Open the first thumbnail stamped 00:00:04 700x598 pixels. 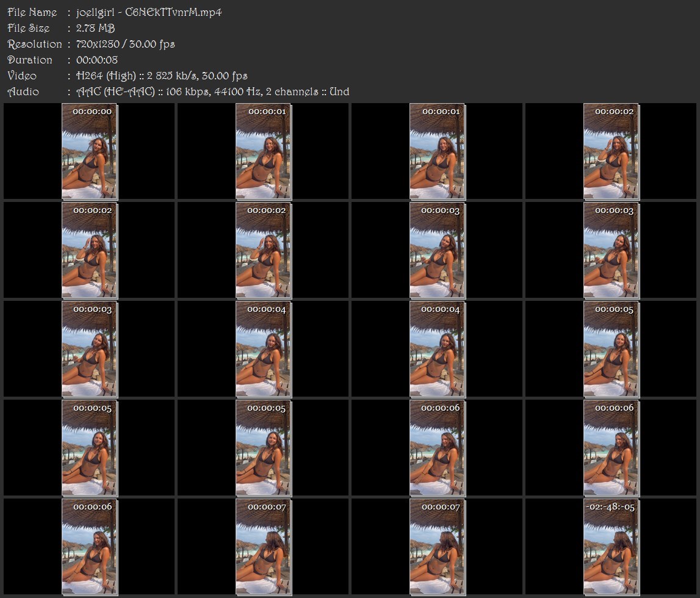pyautogui.click(x=264, y=349)
